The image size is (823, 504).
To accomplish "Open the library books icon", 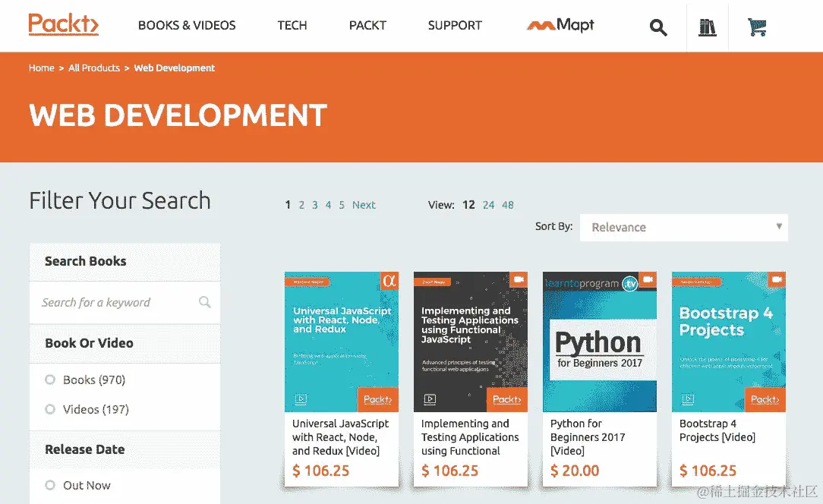I will 707,27.
